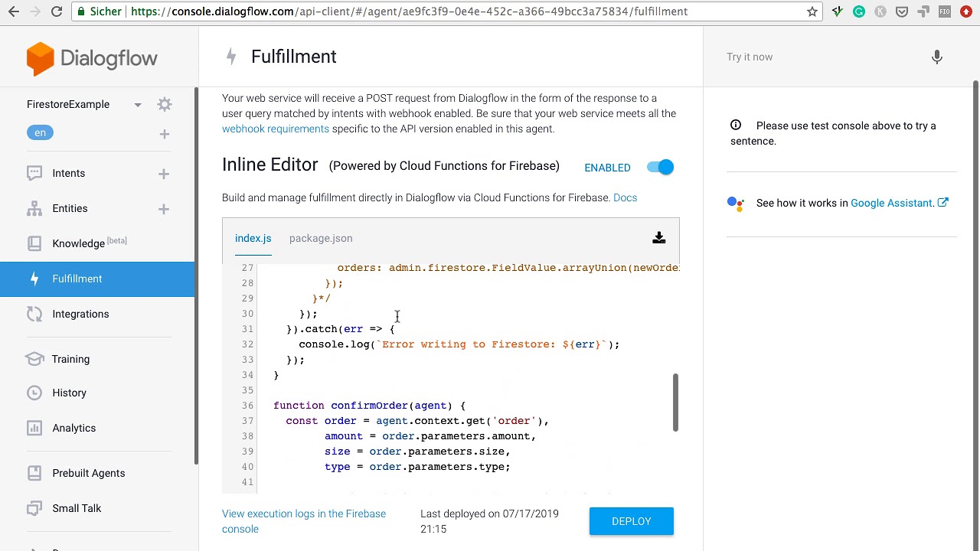Download the fulfillment code
This screenshot has height=551, width=980.
coord(658,238)
